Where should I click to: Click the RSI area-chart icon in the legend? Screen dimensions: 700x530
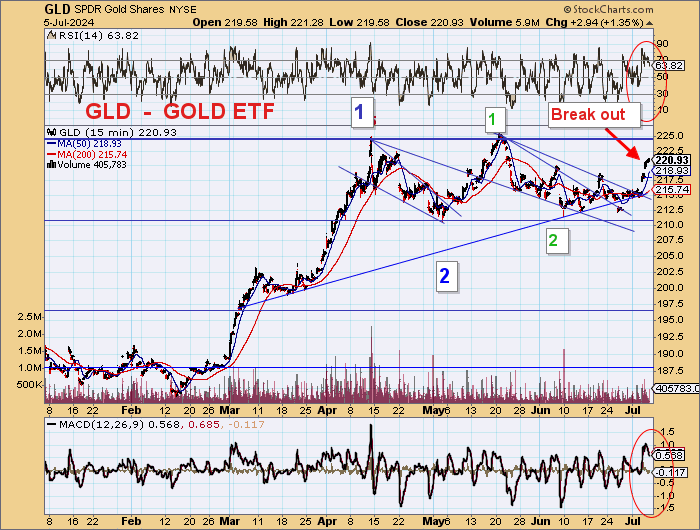point(52,35)
